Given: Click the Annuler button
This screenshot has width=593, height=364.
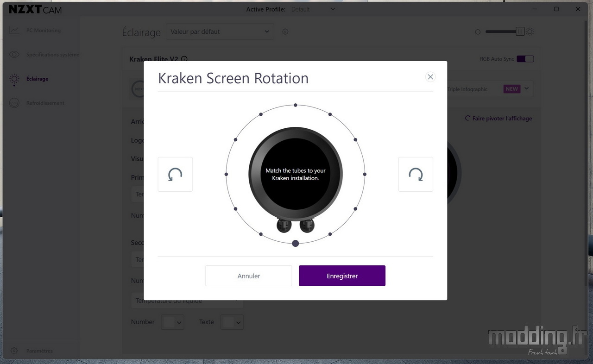Looking at the screenshot, I should click(x=249, y=276).
